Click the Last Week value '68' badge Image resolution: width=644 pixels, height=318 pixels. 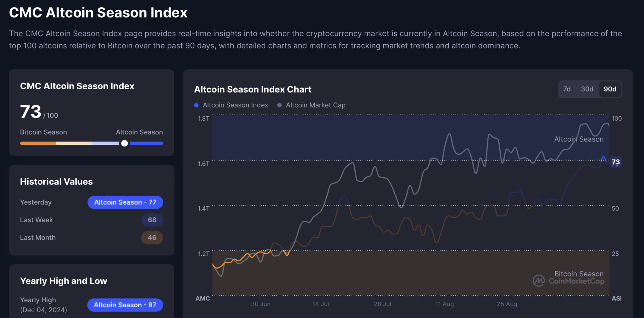pyautogui.click(x=152, y=220)
